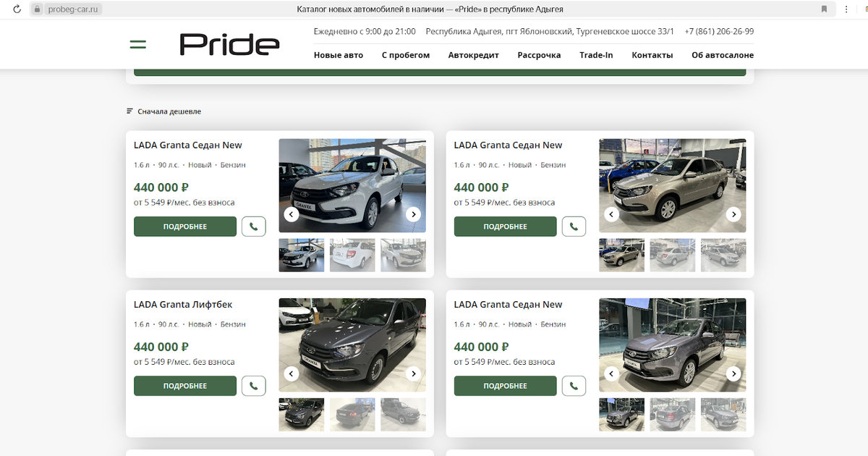Call about the beige Granta Седан New
Screen dimensions: 868x456
[x=574, y=227]
